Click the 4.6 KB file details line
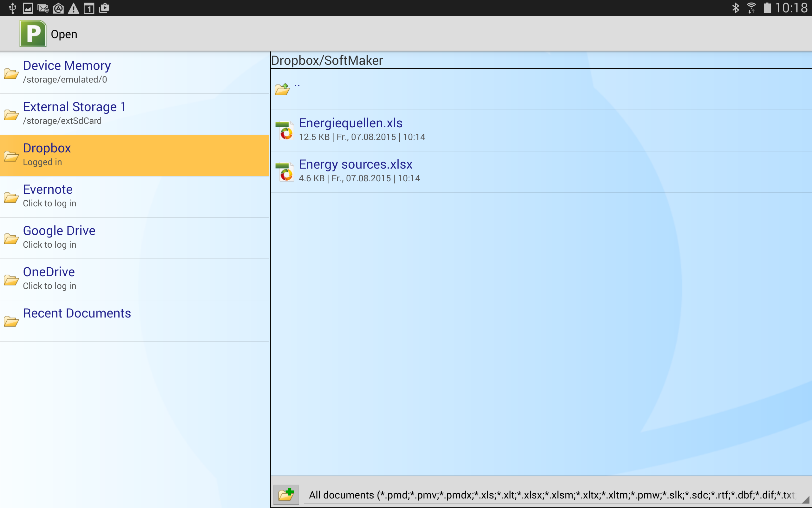This screenshot has height=508, width=812. point(359,178)
